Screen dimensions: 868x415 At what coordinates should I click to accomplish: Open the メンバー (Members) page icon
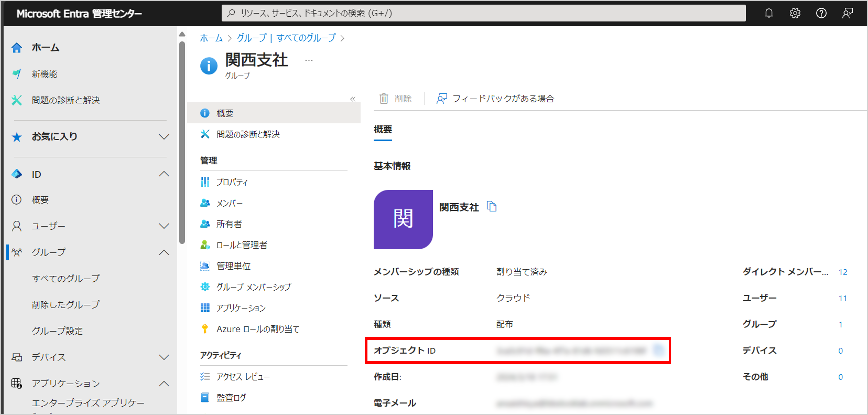[205, 203]
